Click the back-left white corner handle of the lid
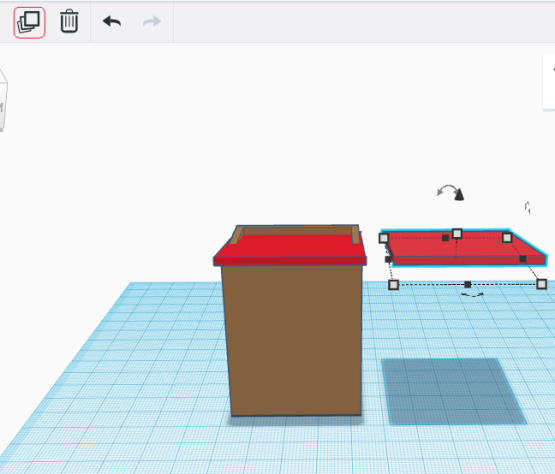This screenshot has width=555, height=474. pos(384,238)
